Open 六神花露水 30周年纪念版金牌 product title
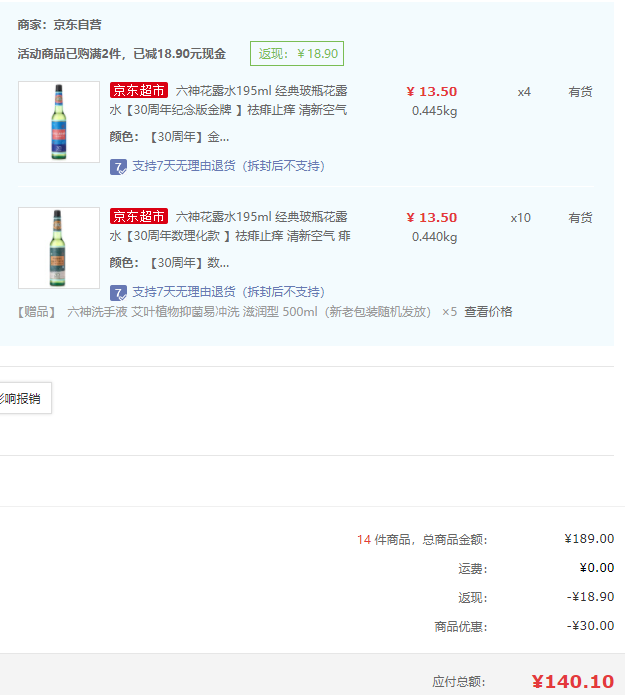625x695 pixels. click(x=229, y=100)
